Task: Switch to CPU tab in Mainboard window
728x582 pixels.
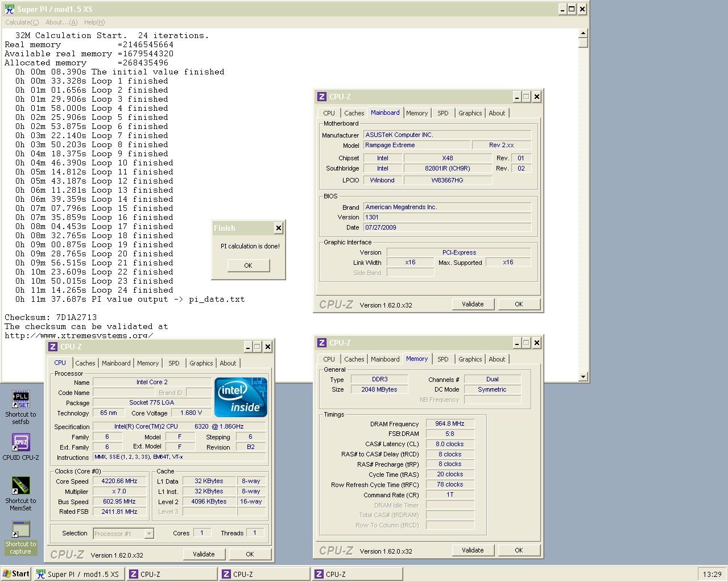Action: tap(329, 113)
